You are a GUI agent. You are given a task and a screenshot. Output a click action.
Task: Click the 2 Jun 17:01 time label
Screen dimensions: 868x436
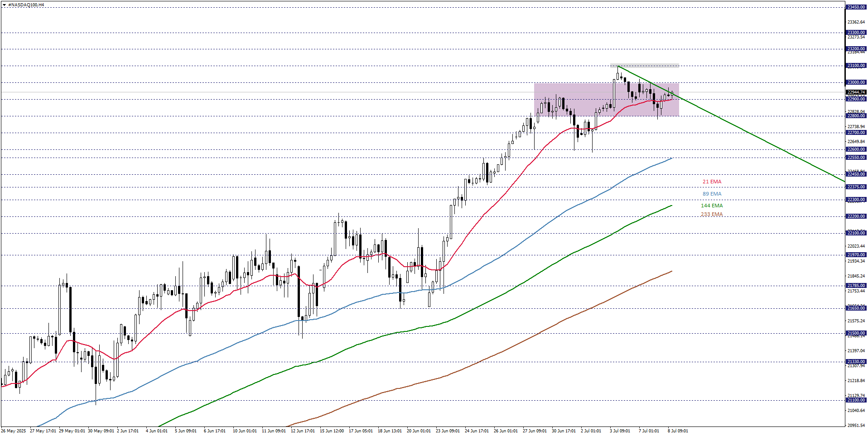pyautogui.click(x=128, y=431)
